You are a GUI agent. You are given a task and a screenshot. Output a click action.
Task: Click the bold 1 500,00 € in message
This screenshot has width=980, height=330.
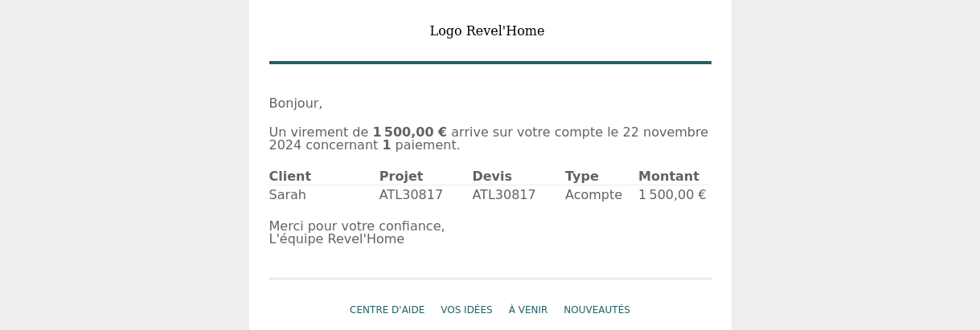(410, 132)
